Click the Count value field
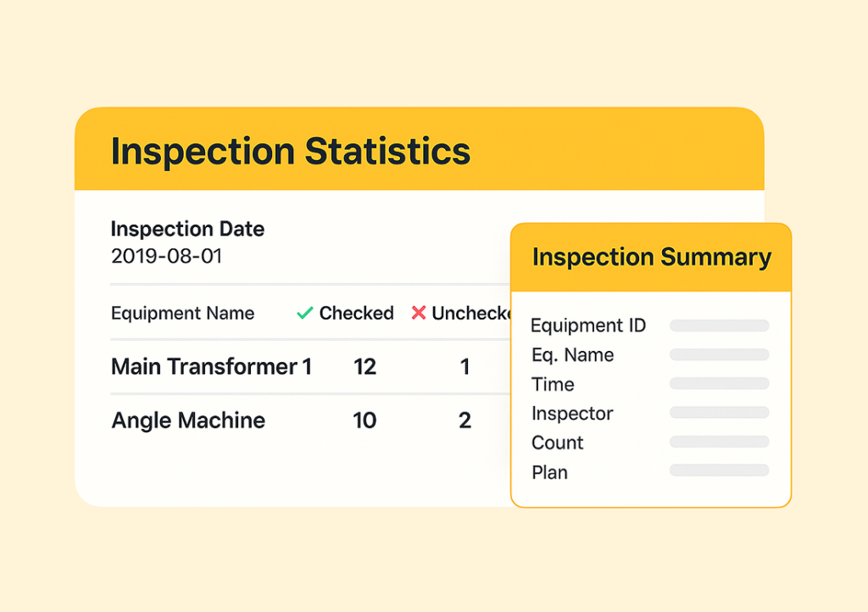 pos(719,442)
